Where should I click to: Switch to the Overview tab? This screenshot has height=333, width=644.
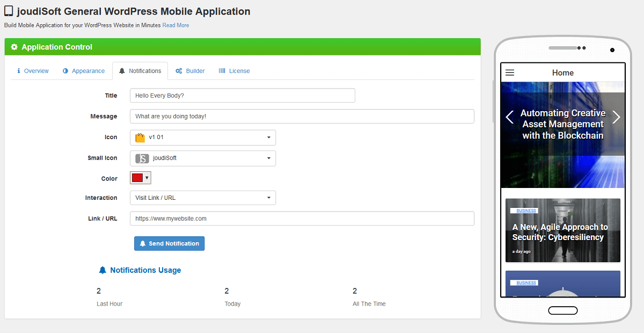[x=33, y=71]
